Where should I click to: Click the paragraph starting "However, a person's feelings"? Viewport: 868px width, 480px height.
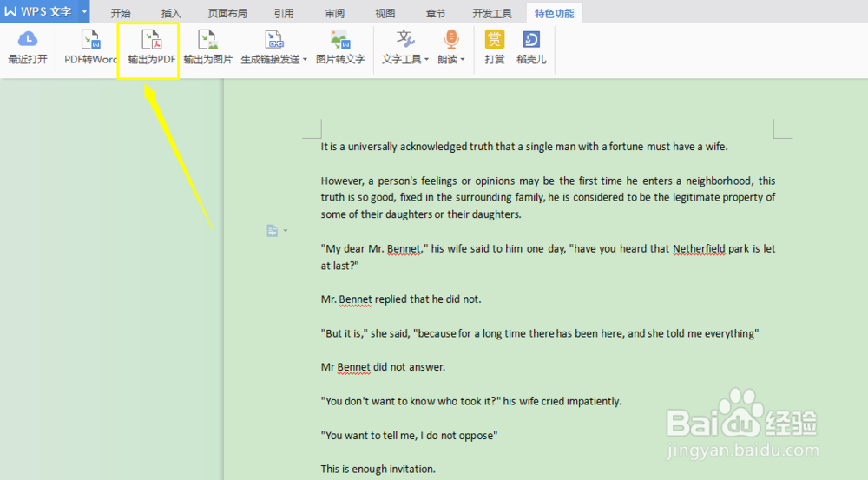548,197
